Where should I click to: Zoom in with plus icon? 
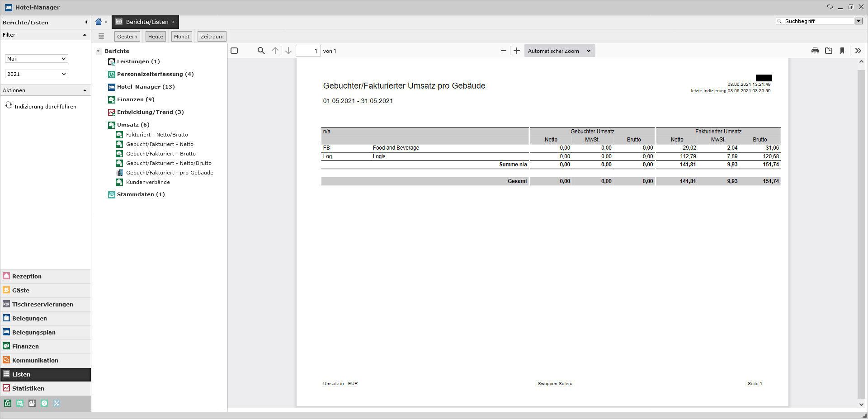(x=517, y=51)
